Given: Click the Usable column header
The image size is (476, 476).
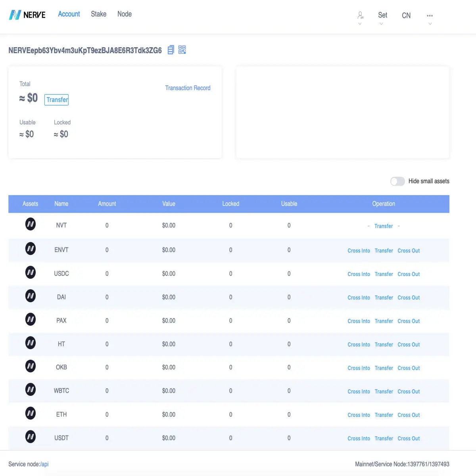Looking at the screenshot, I should (289, 204).
